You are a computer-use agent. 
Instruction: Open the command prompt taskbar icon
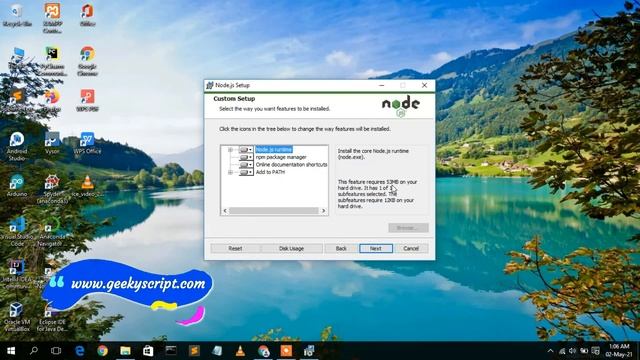pos(171,351)
